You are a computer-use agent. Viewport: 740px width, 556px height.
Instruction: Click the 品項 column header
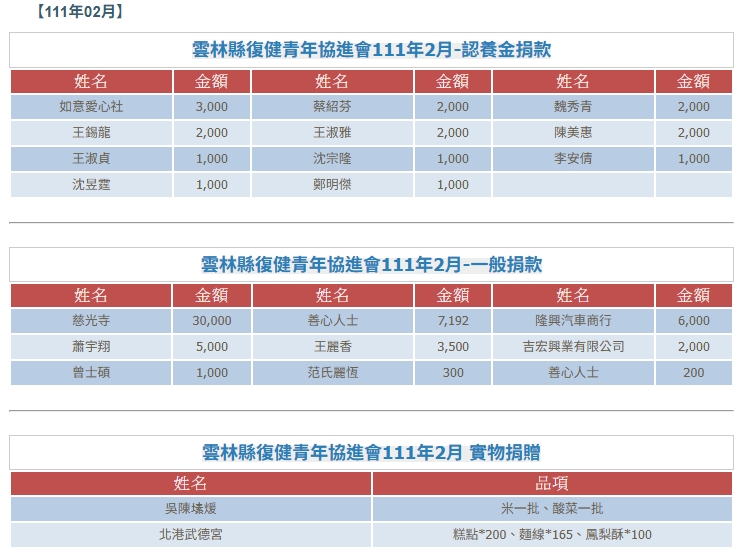(x=551, y=483)
